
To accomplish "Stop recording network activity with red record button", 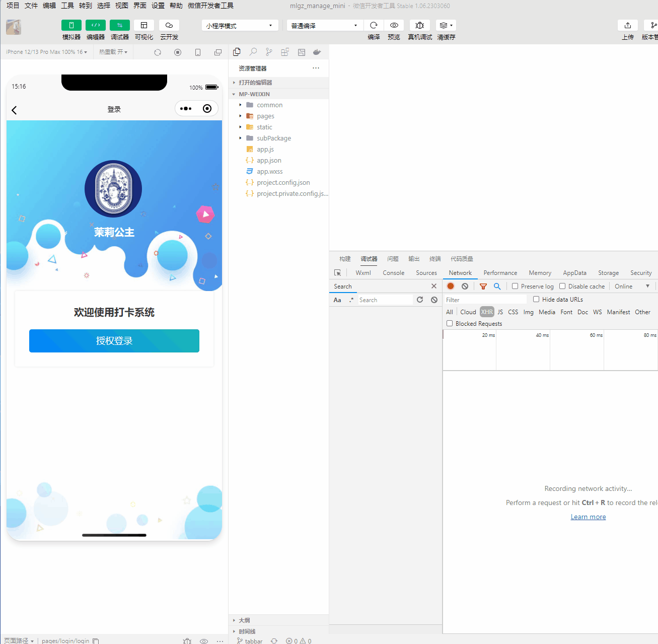I will pyautogui.click(x=450, y=286).
